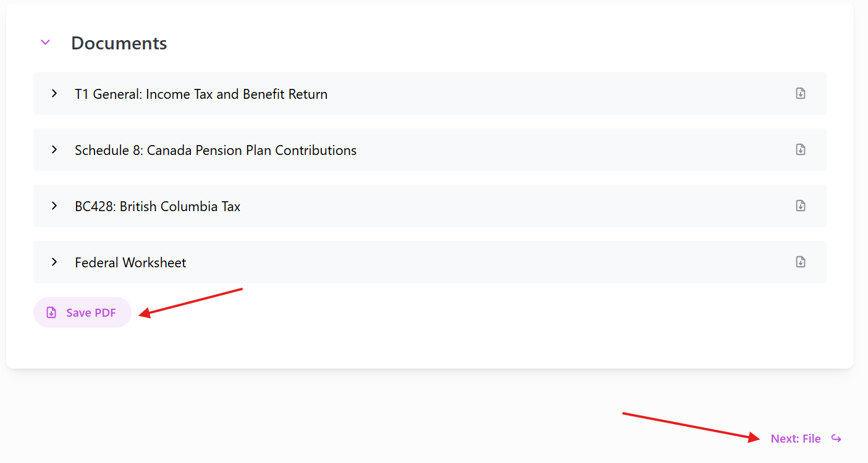Download the T1 General return document
This screenshot has height=463, width=868.
(800, 93)
